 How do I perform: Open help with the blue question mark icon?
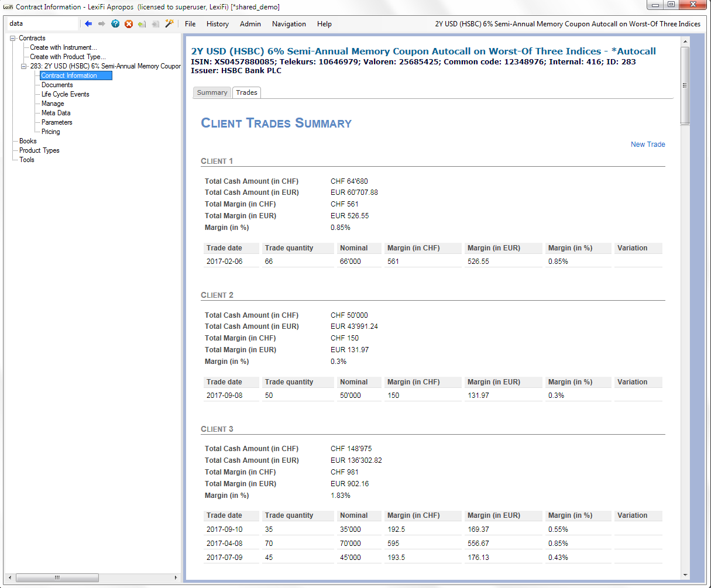tap(115, 23)
